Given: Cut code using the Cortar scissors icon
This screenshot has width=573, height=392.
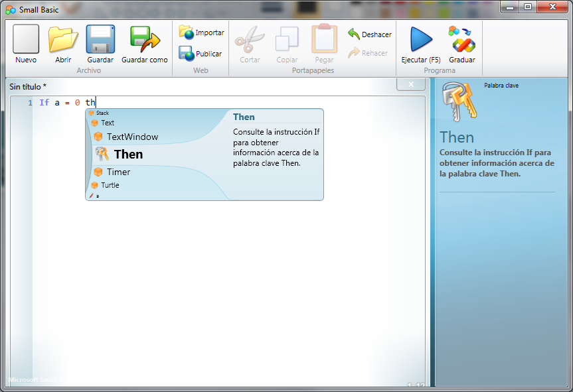Looking at the screenshot, I should tap(249, 40).
